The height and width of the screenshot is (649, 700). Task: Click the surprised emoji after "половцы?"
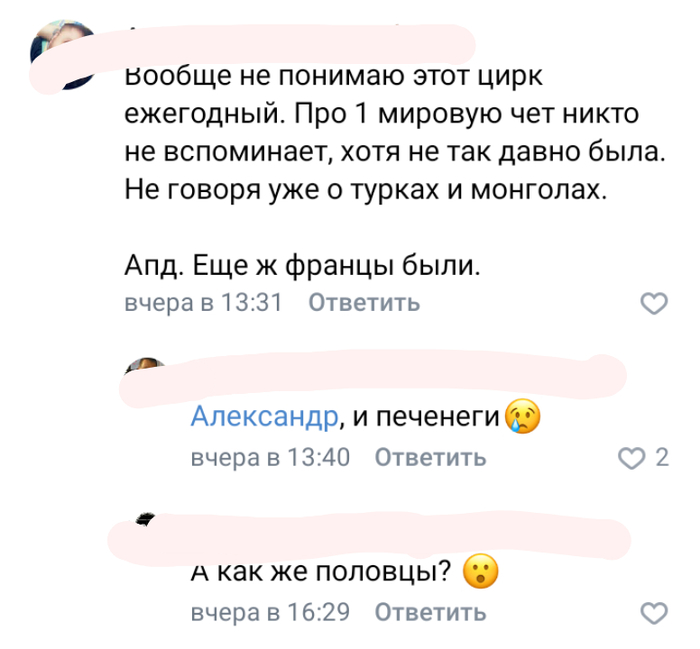(x=481, y=571)
